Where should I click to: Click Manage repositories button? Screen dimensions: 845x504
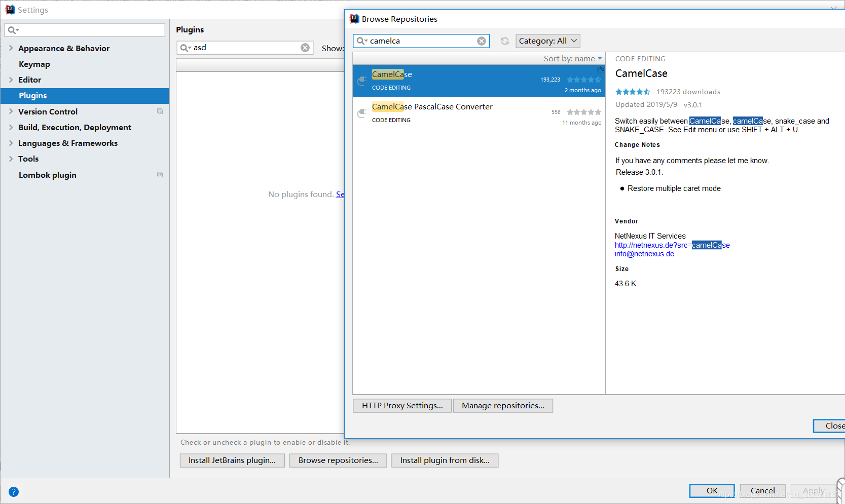(x=503, y=406)
